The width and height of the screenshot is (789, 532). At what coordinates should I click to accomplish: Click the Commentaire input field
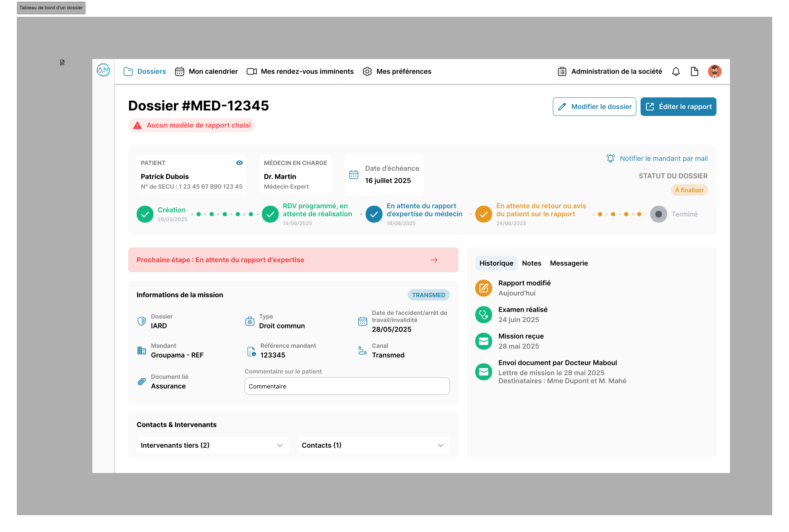347,386
